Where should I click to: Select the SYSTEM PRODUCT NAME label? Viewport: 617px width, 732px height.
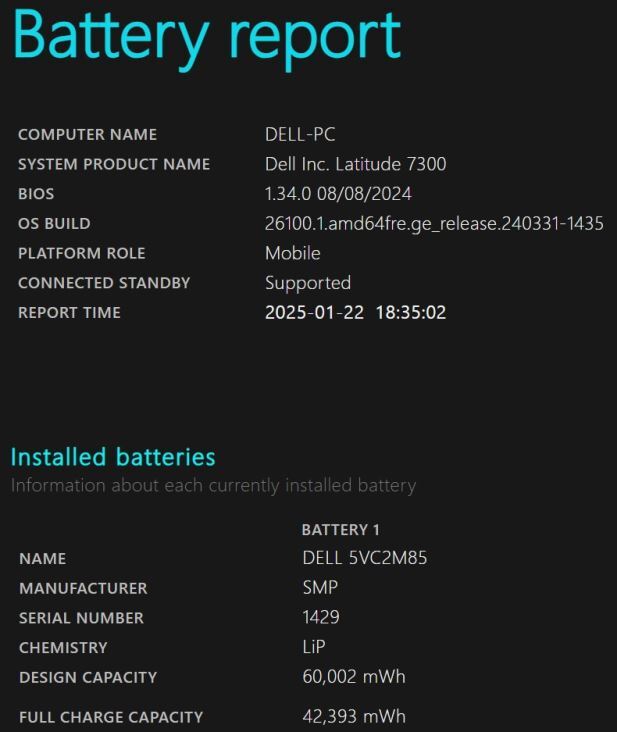114,164
